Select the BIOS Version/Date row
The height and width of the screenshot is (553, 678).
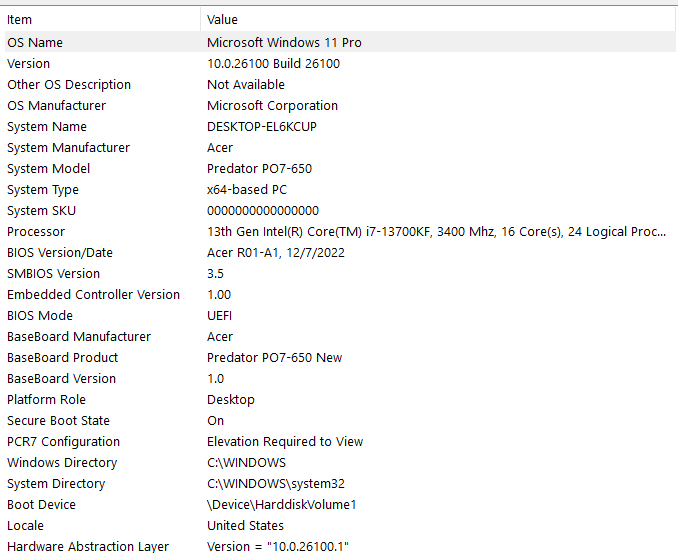click(x=340, y=253)
